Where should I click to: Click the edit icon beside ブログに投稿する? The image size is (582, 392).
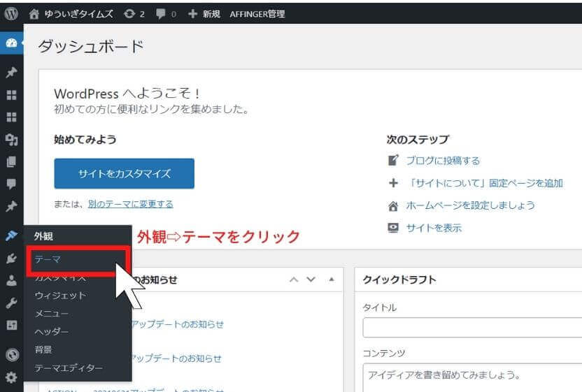(393, 160)
